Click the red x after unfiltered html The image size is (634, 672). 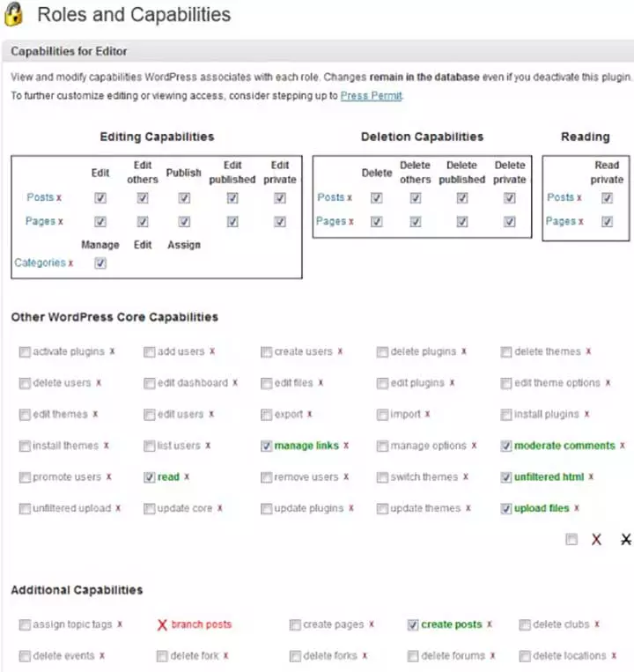click(x=591, y=477)
